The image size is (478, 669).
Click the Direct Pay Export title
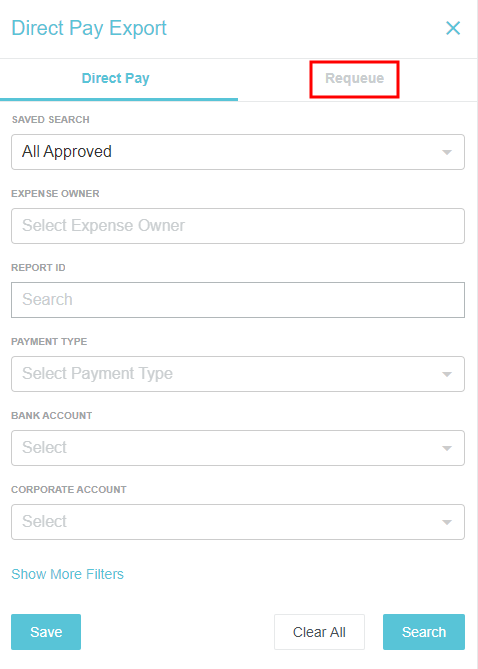[x=89, y=28]
